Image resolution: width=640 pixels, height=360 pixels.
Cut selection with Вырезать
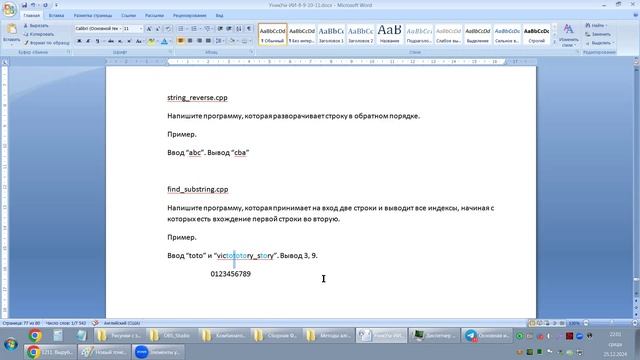click(36, 26)
